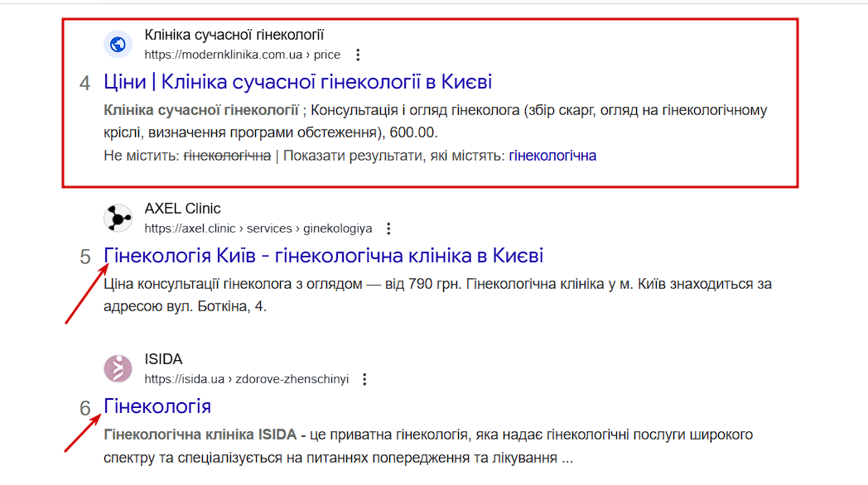868x485 pixels.
Task: Click snippet mentioning консультації гінеколога від 790 грн
Action: (x=437, y=295)
